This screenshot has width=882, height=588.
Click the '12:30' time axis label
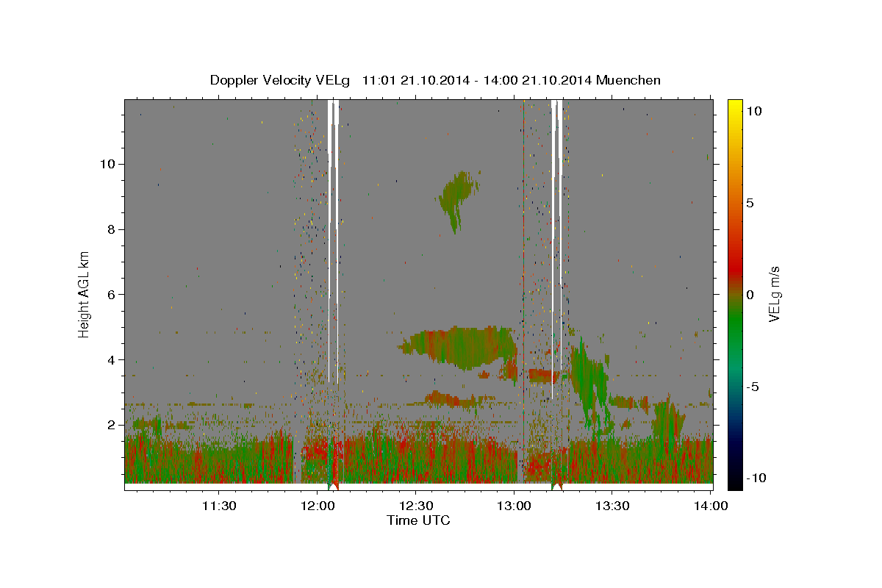coord(416,506)
